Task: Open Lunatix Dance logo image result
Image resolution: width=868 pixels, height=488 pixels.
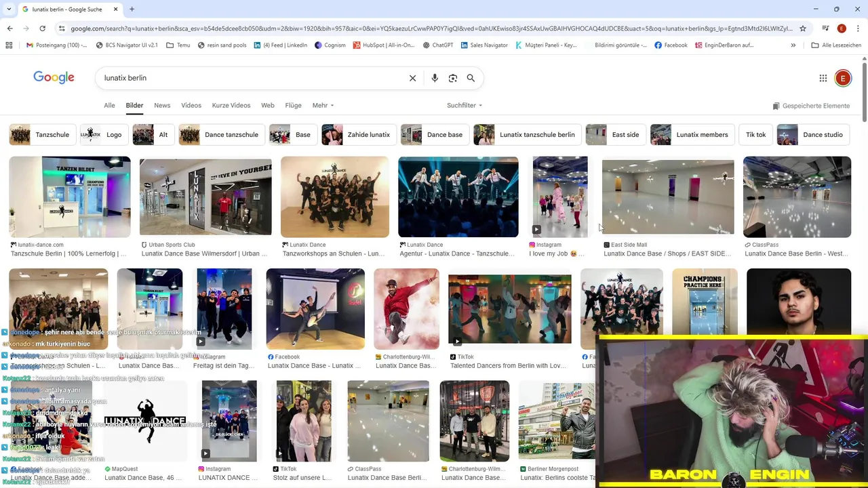Action: coord(144,421)
